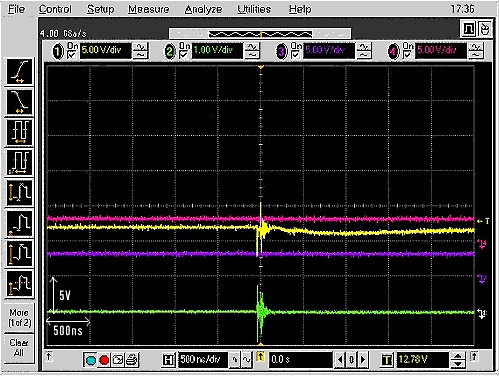Select the fall time measurement icon
Screen dimensions: 499x376
click(20, 102)
